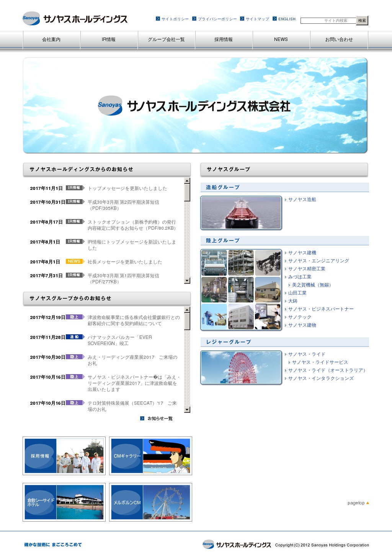Open みづほ工業 link

(x=300, y=277)
